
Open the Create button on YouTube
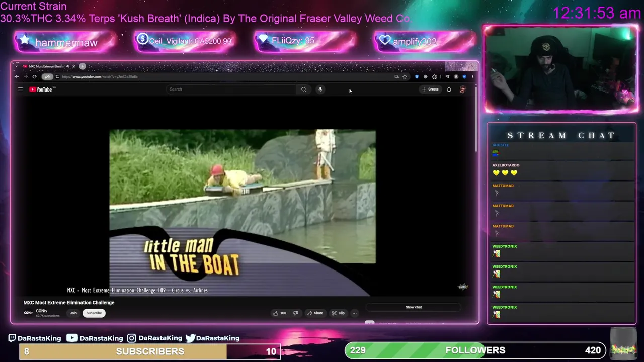pos(430,89)
